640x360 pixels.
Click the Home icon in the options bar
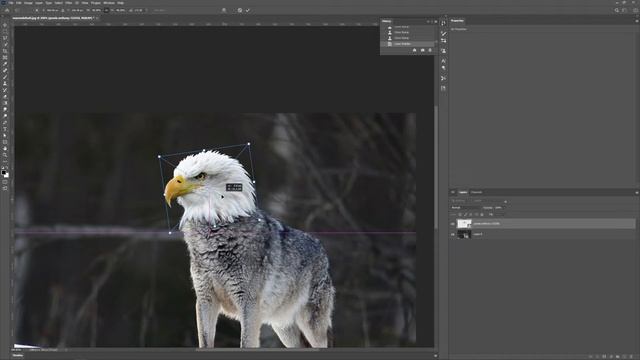pos(7,10)
